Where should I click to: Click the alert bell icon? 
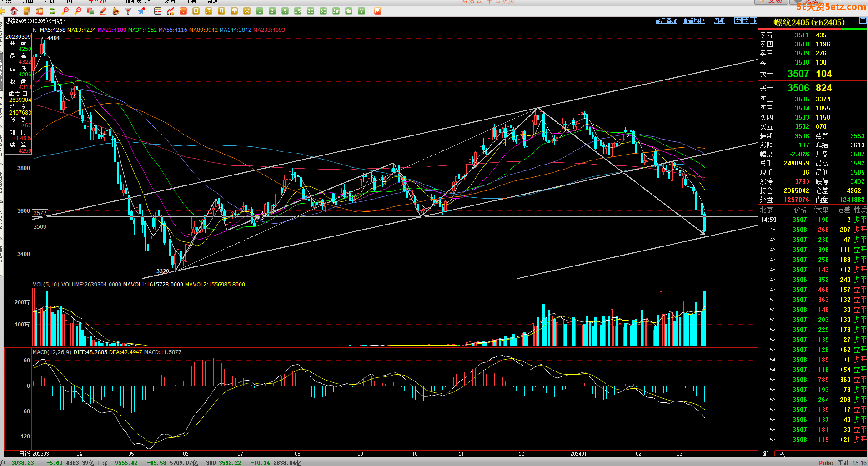pyautogui.click(x=116, y=11)
